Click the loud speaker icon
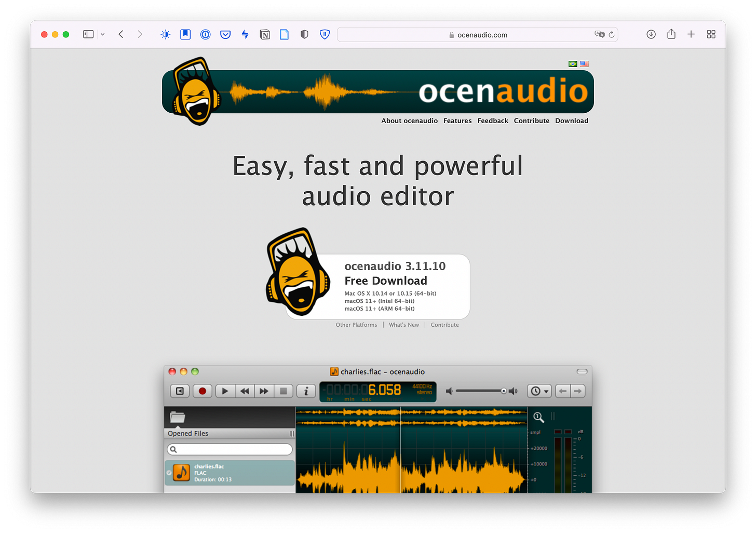 [513, 391]
